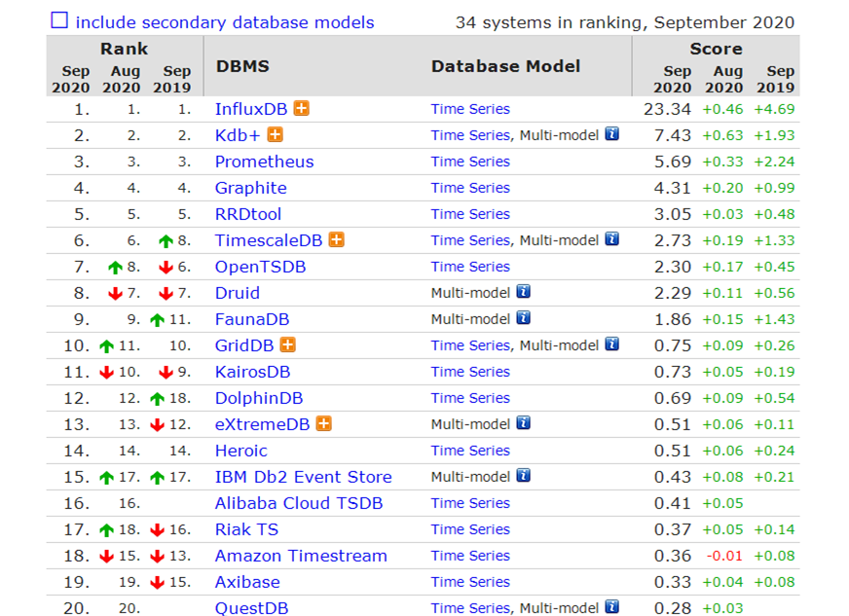849x616 pixels.
Task: Click red down arrow in eXtremeDB row
Action: 157,424
